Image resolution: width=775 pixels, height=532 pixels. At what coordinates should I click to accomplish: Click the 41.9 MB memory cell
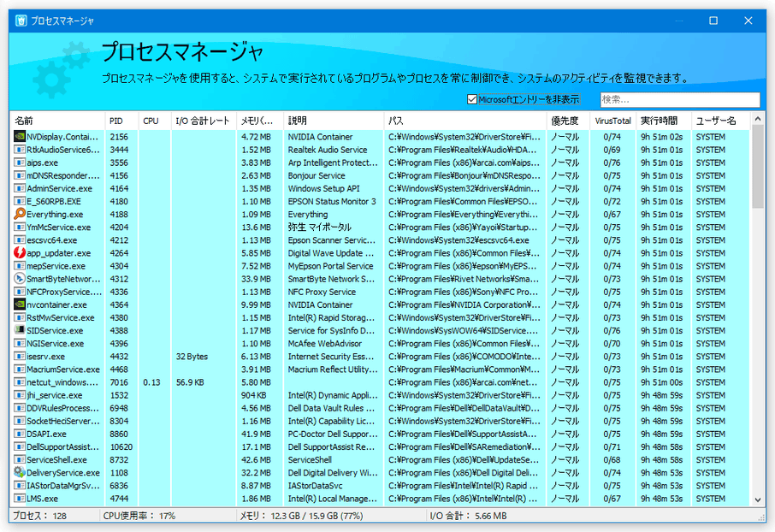(256, 434)
